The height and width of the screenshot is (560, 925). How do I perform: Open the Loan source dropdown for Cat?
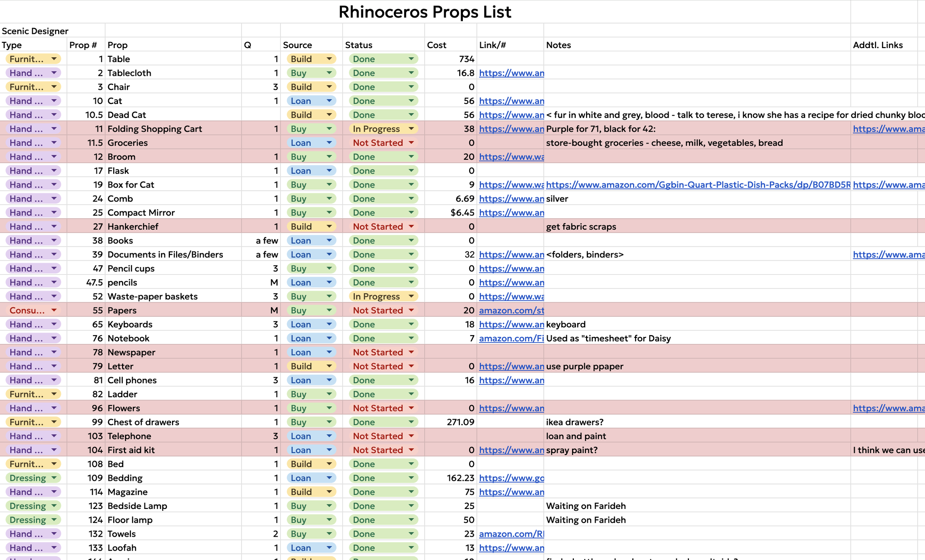(311, 101)
